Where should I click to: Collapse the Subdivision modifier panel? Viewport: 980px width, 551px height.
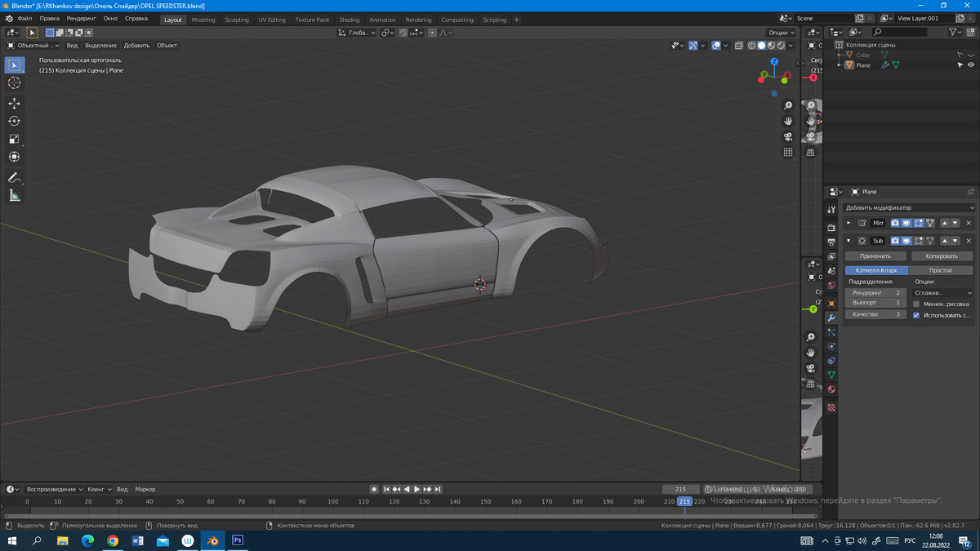849,241
